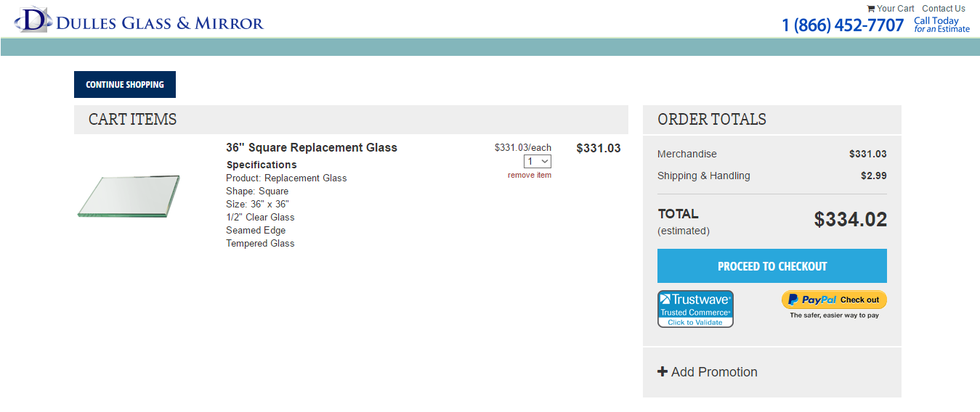This screenshot has height=412, width=980.
Task: Click the shopping cart icon in header
Action: pyautogui.click(x=870, y=9)
